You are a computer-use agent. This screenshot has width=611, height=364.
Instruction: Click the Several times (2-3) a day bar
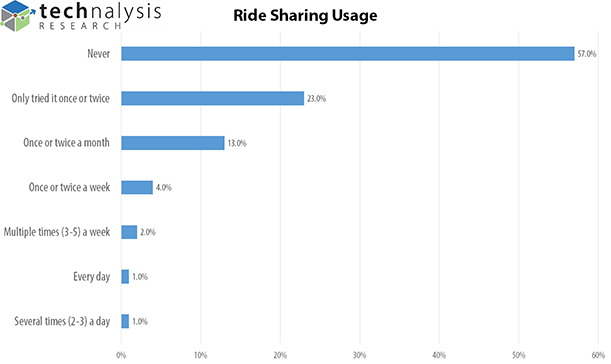[x=125, y=322]
